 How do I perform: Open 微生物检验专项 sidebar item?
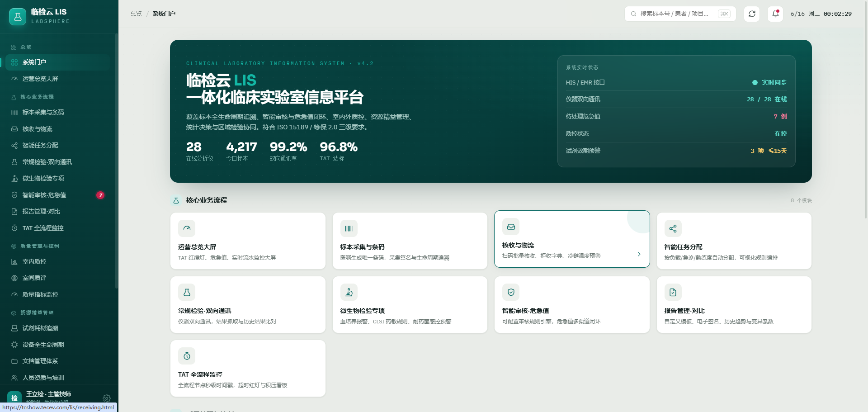pyautogui.click(x=58, y=178)
